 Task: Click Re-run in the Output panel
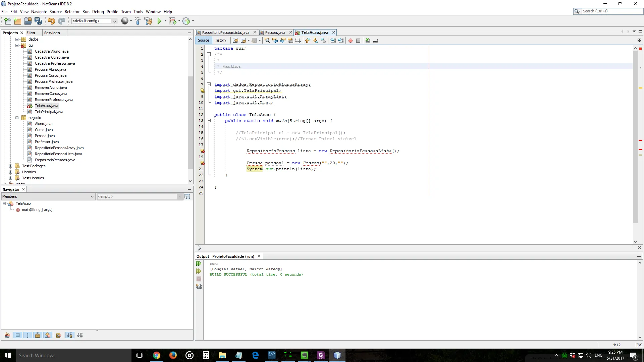[x=199, y=263]
